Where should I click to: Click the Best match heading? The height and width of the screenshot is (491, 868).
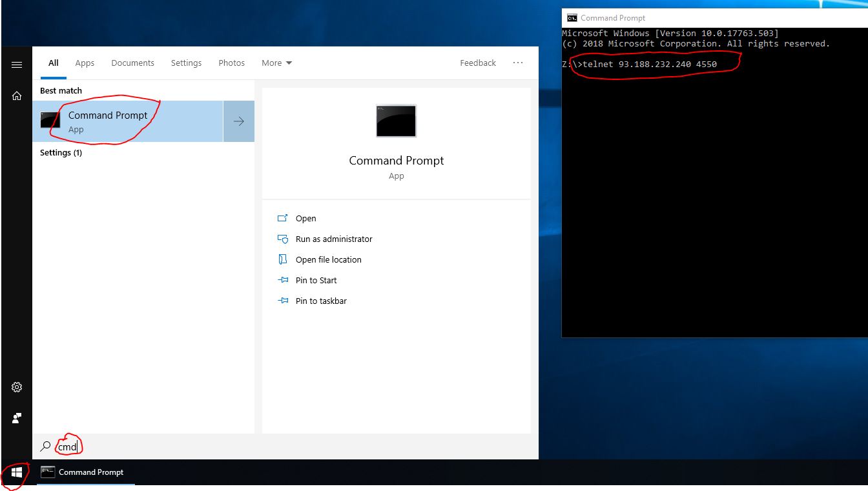pos(61,91)
